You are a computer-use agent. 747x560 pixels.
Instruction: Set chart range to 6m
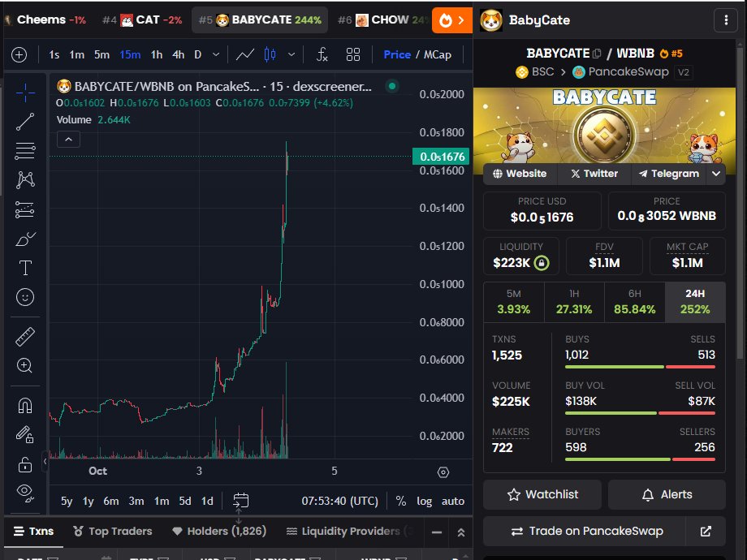click(x=111, y=501)
